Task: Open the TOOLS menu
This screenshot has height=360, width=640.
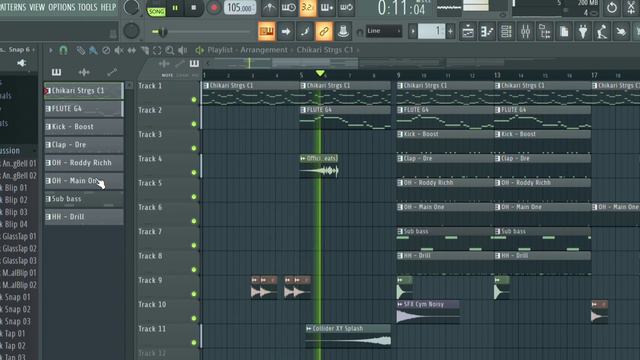Action: (x=87, y=7)
